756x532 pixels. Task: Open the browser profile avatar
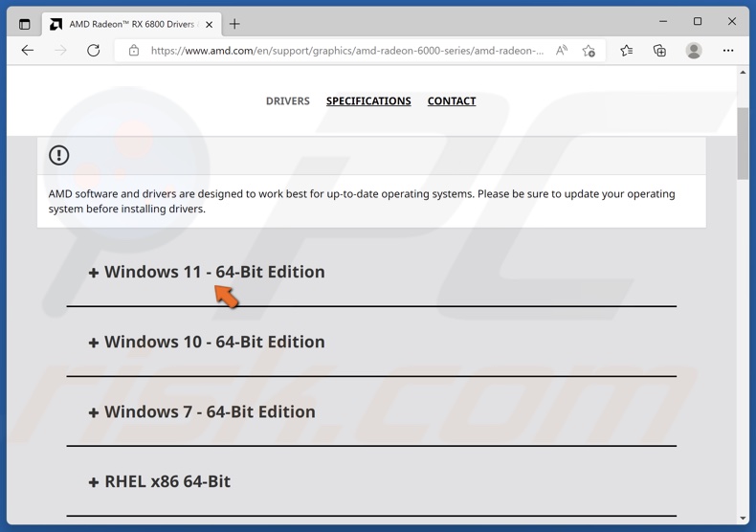coord(694,50)
